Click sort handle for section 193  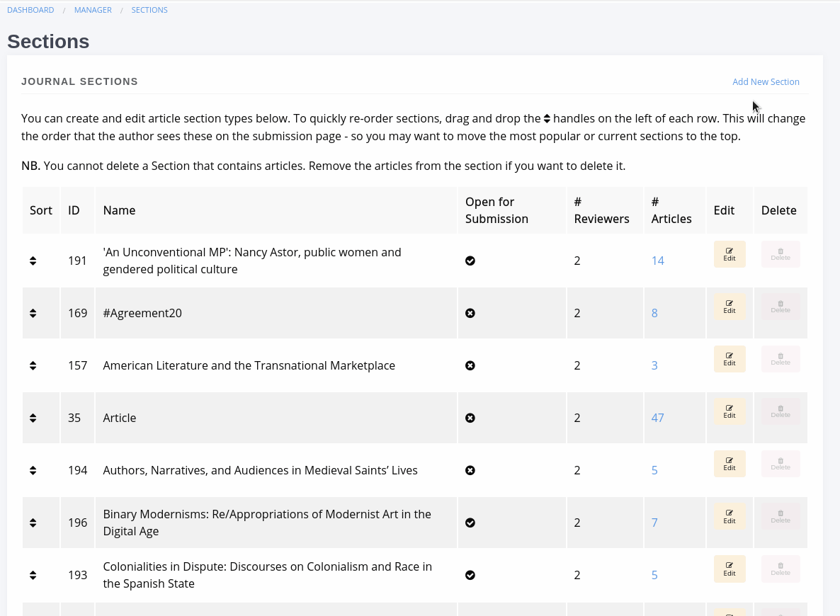(33, 576)
